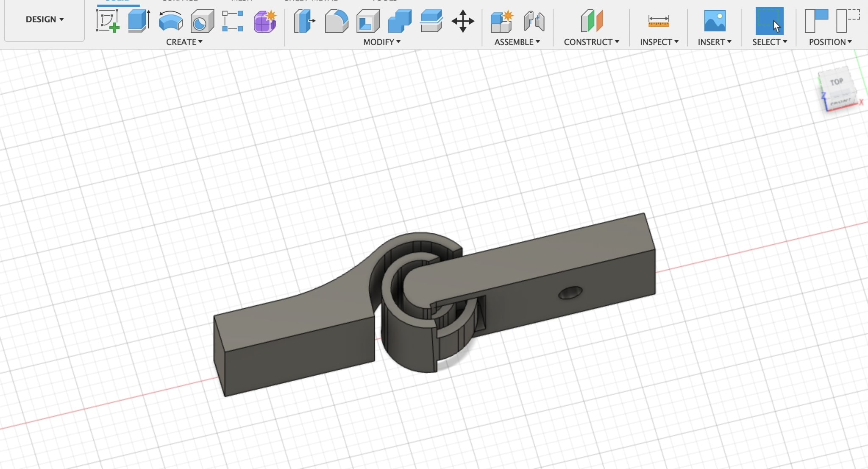Image resolution: width=868 pixels, height=469 pixels.
Task: Select the Fillet tool
Action: (337, 21)
